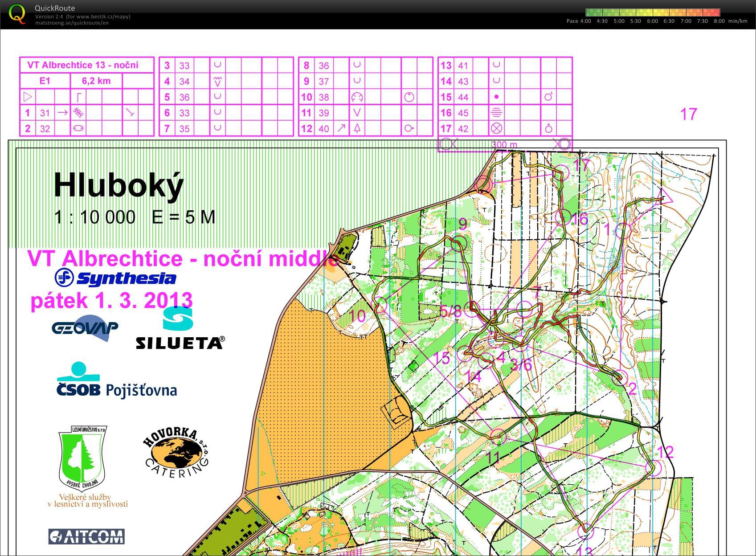Click the depression symbol in control 10 row
The width and height of the screenshot is (756, 556).
tap(357, 97)
